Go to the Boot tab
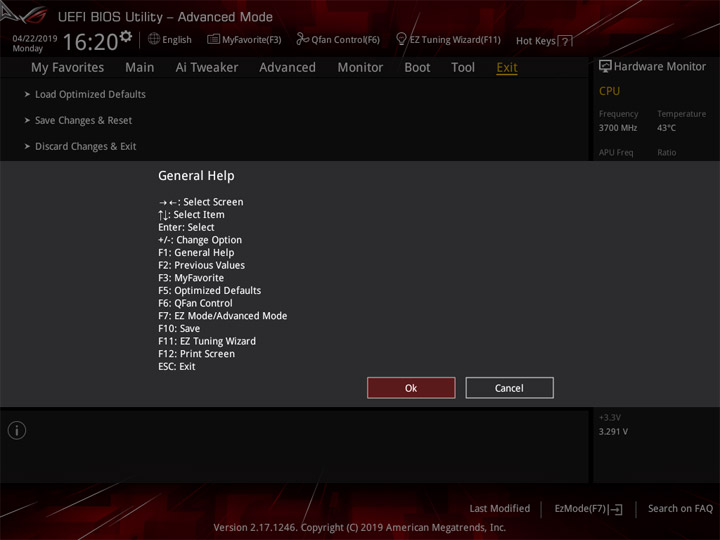720x540 pixels. [417, 68]
